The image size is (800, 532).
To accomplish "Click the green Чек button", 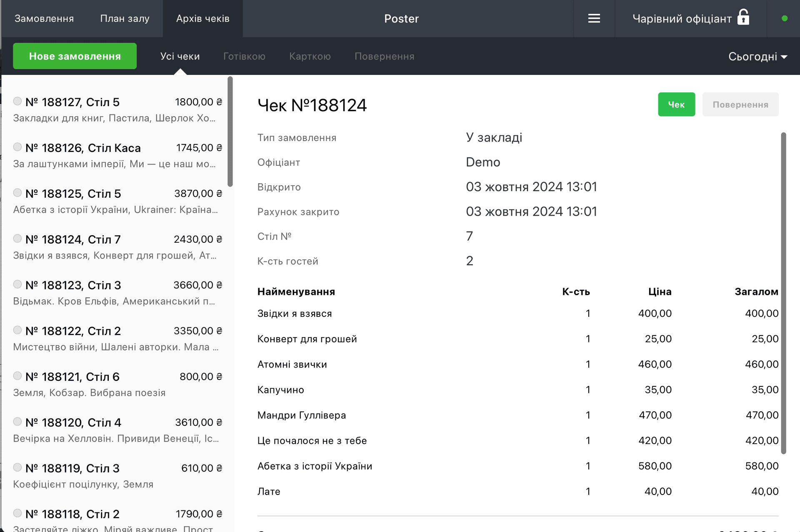I will coord(677,104).
